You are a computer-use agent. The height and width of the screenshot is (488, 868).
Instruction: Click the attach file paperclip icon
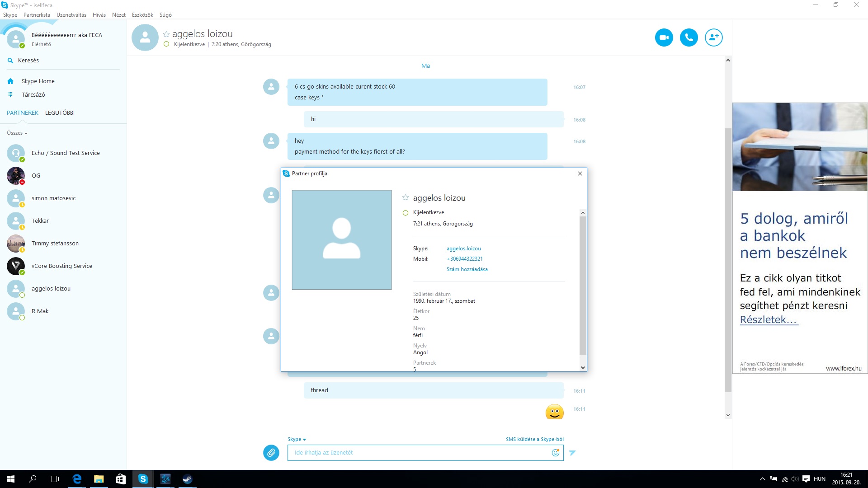pos(271,452)
